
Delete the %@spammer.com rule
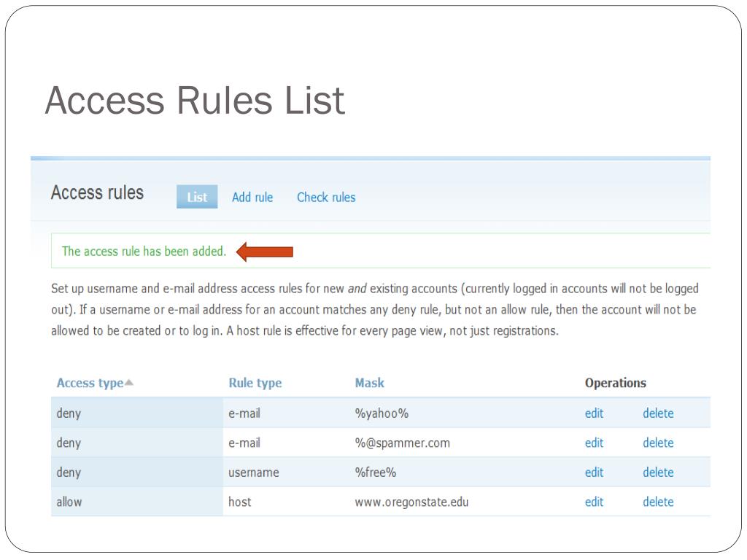(x=658, y=443)
